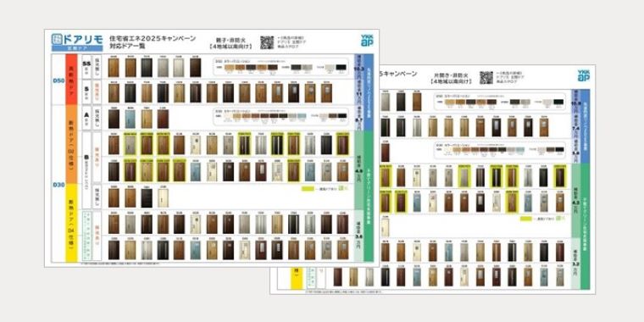Click the A grade label
The width and height of the screenshot is (644, 322).
86,115
